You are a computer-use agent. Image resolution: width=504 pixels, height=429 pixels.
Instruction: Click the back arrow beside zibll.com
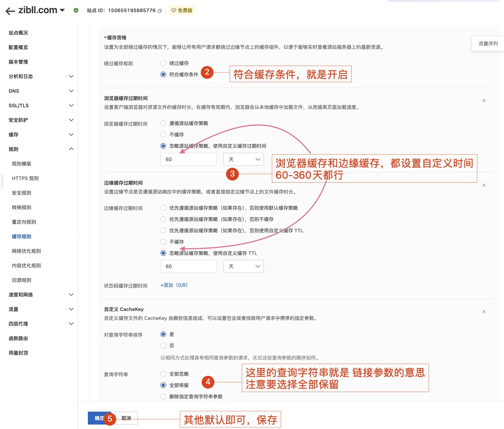10,10
